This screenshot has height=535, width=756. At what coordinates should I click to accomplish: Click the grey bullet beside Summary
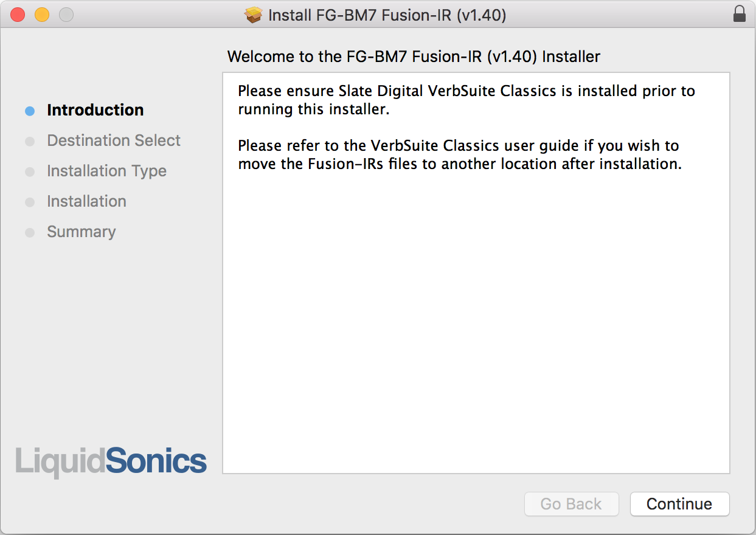[30, 233]
